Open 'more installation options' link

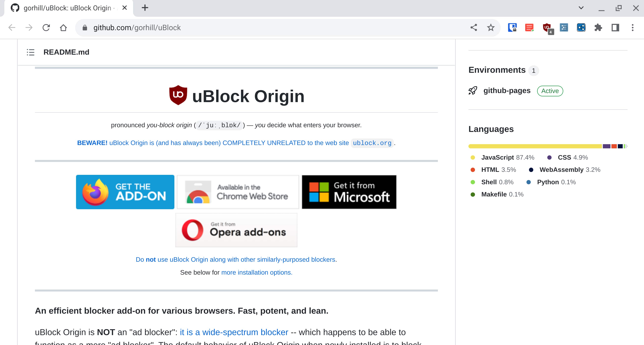(257, 273)
